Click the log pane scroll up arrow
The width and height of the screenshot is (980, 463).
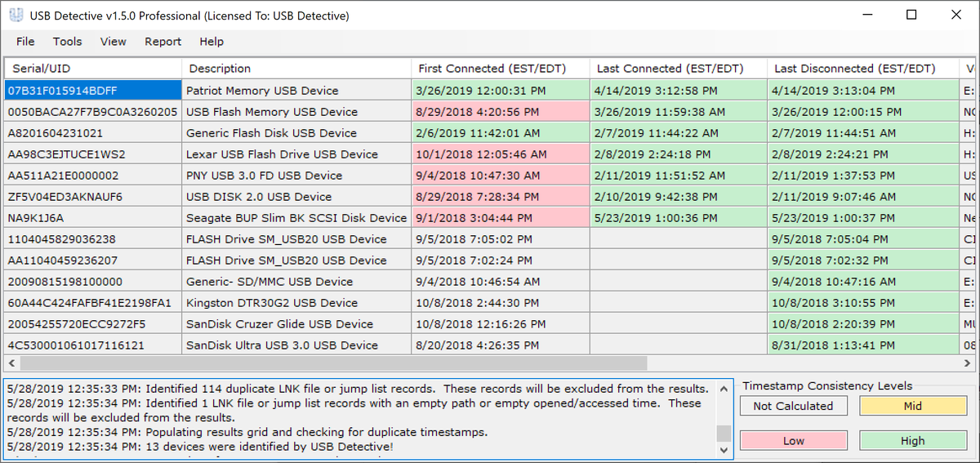724,388
